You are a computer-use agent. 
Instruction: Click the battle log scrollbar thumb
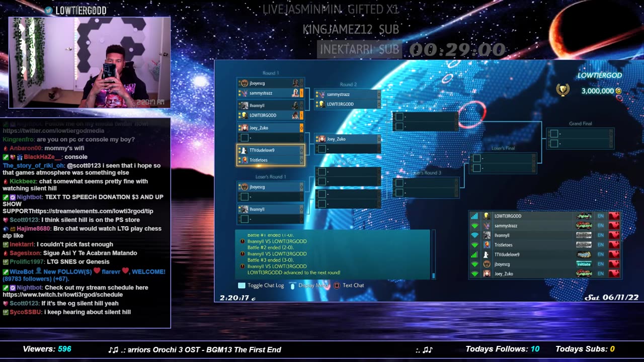pos(433,276)
